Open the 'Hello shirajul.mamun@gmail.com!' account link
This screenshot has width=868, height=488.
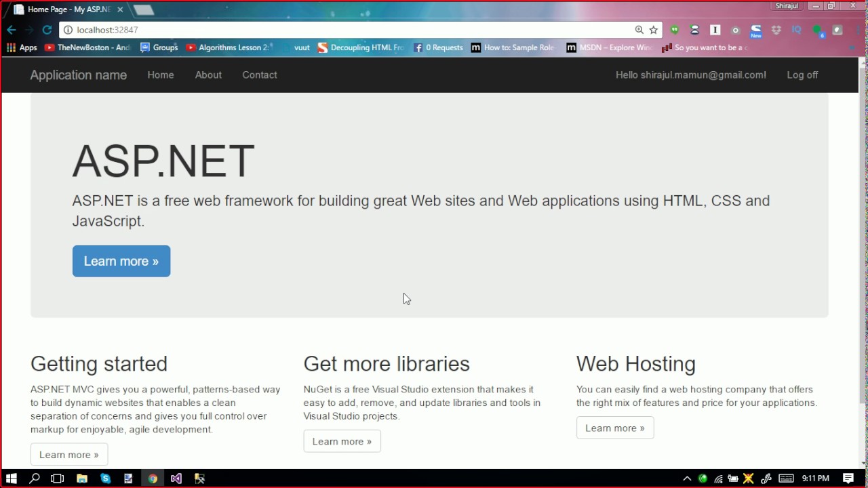tap(691, 75)
